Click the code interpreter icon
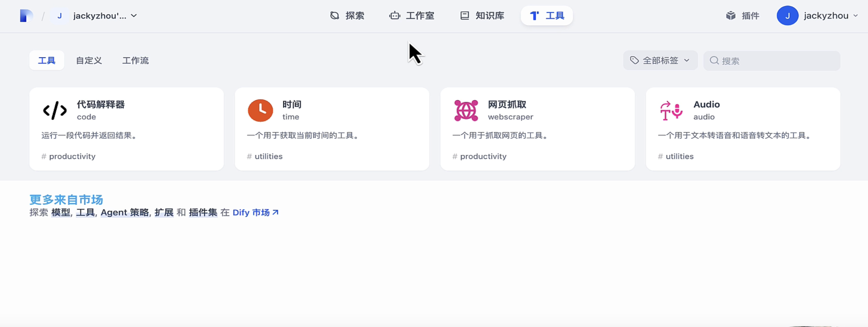The image size is (868, 327). click(x=55, y=110)
